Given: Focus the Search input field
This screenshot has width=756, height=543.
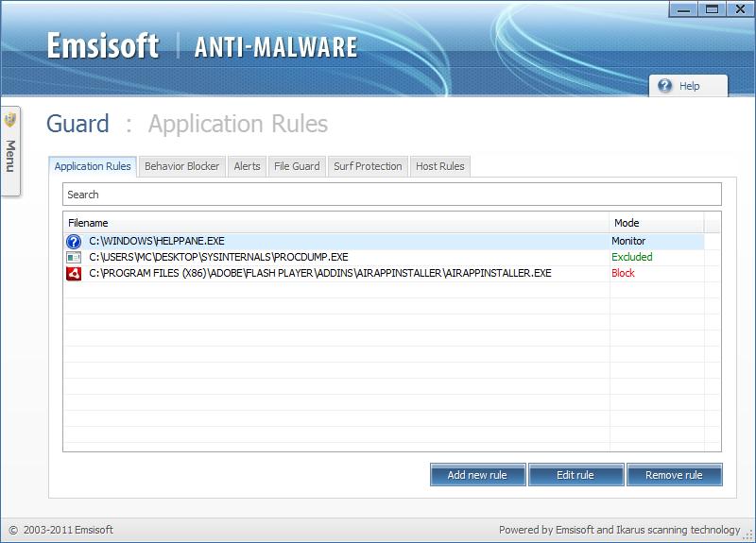Looking at the screenshot, I should [x=392, y=195].
